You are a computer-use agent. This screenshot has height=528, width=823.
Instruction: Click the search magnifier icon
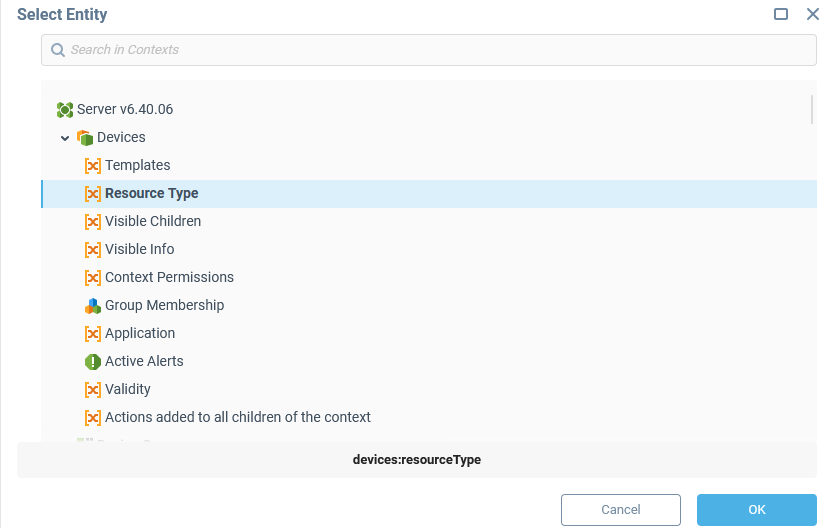click(x=58, y=50)
